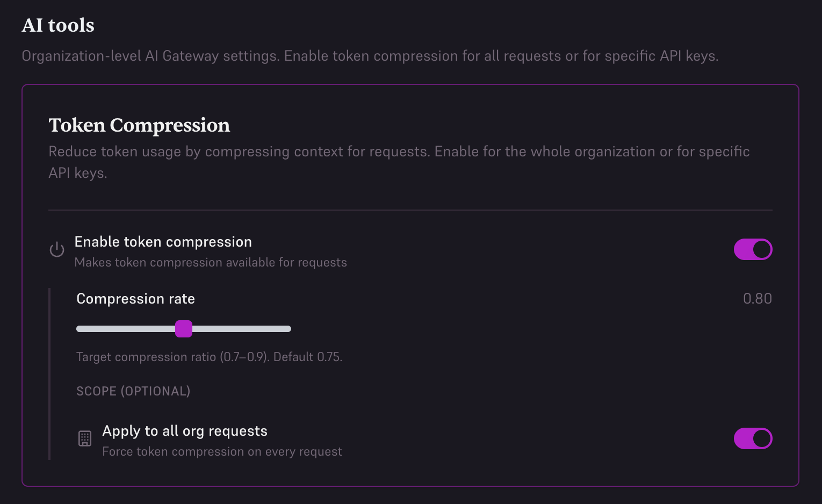Click the power-button glyph in the Token Compression panel
The height and width of the screenshot is (504, 822).
point(56,249)
